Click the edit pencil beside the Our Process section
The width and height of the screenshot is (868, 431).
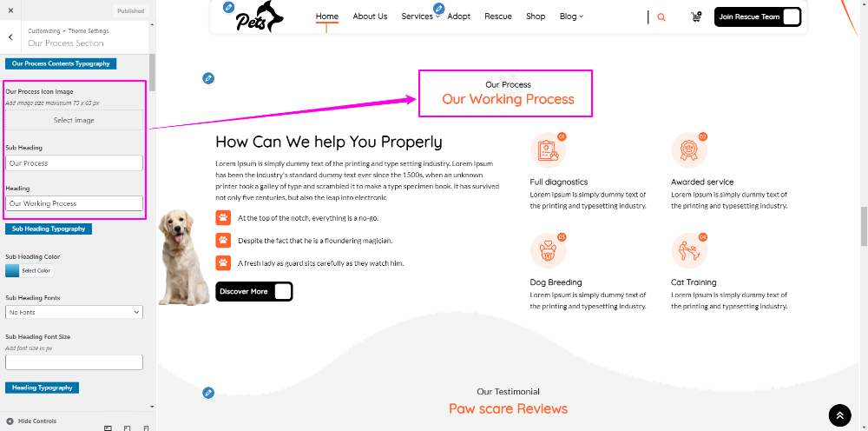tap(208, 78)
